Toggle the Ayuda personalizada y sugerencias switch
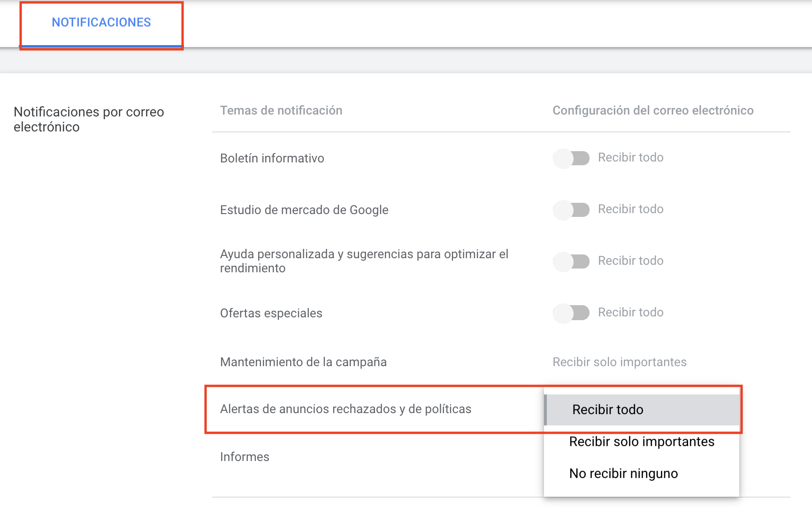This screenshot has height=507, width=812. pos(571,261)
